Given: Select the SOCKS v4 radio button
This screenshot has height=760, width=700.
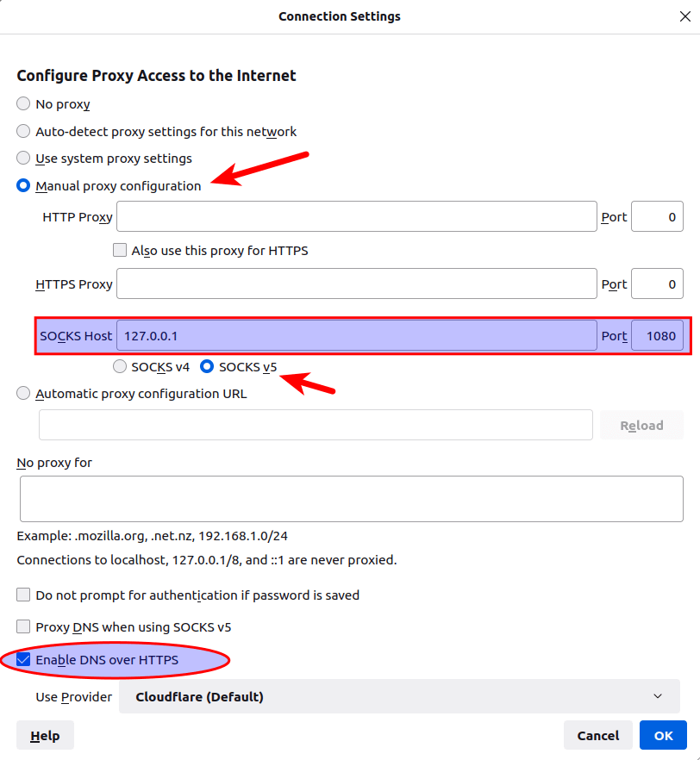Looking at the screenshot, I should click(x=121, y=367).
